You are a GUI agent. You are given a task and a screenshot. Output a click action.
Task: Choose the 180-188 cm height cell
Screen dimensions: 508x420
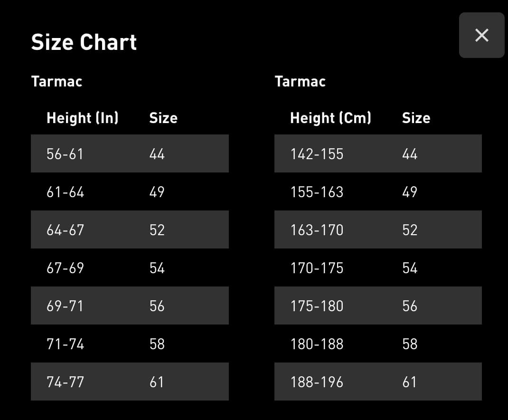pyautogui.click(x=317, y=344)
